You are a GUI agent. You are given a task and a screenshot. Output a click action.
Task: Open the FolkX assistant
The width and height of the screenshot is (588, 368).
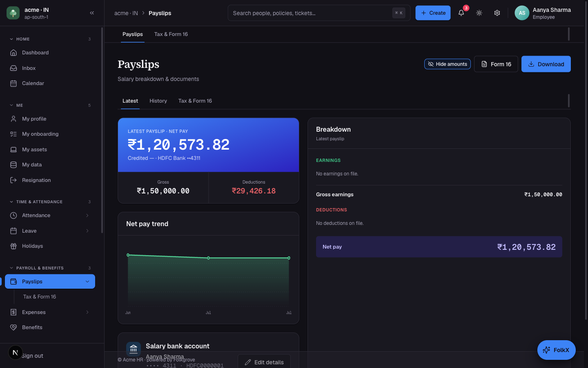coord(557,350)
